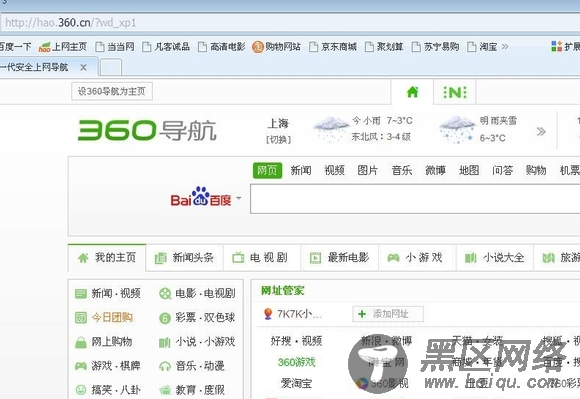This screenshot has width=580, height=399.
Task: Click the browser address bar
Action: [x=289, y=23]
